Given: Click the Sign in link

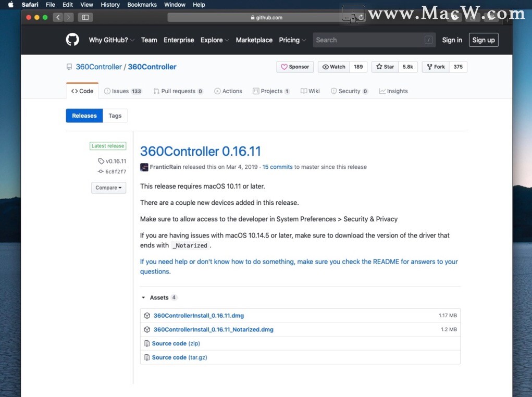Looking at the screenshot, I should (452, 40).
